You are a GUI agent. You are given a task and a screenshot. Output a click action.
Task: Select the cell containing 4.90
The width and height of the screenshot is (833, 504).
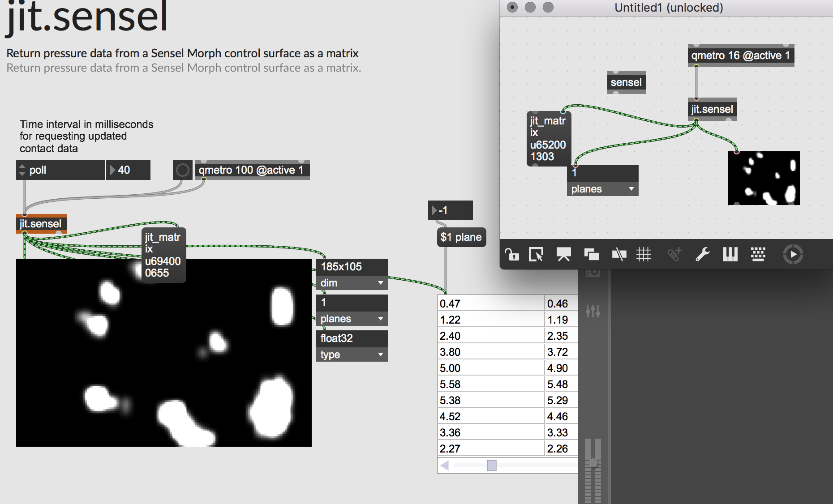click(x=561, y=367)
